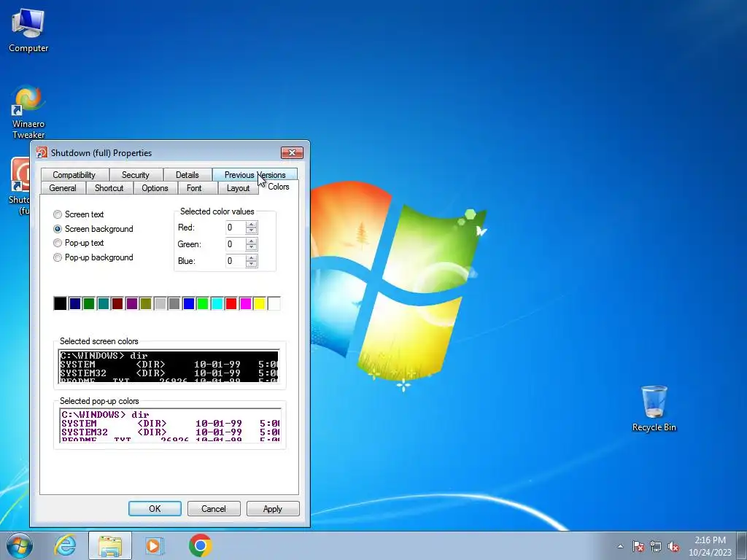Open the Winaero Tweaker desktop shortcut
The image size is (747, 560).
[x=28, y=112]
